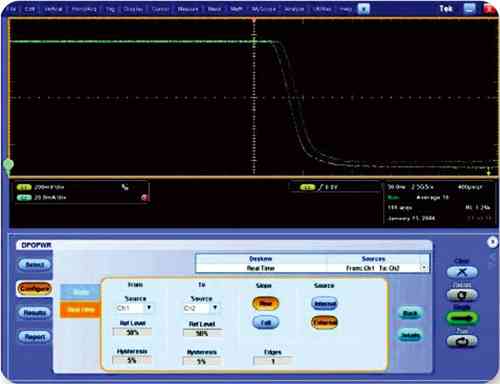This screenshot has height=384, width=500.
Task: Open the To Source Ch2 dropdown
Action: point(215,308)
